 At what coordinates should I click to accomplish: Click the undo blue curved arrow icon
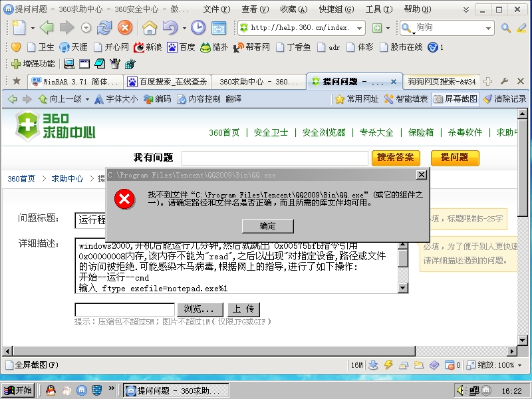(x=170, y=28)
